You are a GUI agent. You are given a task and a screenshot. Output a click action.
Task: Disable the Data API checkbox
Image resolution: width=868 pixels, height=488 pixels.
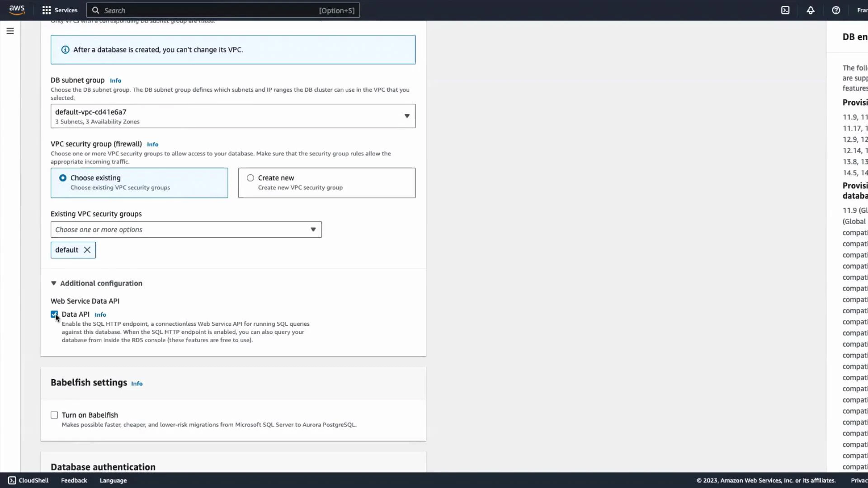(x=54, y=314)
